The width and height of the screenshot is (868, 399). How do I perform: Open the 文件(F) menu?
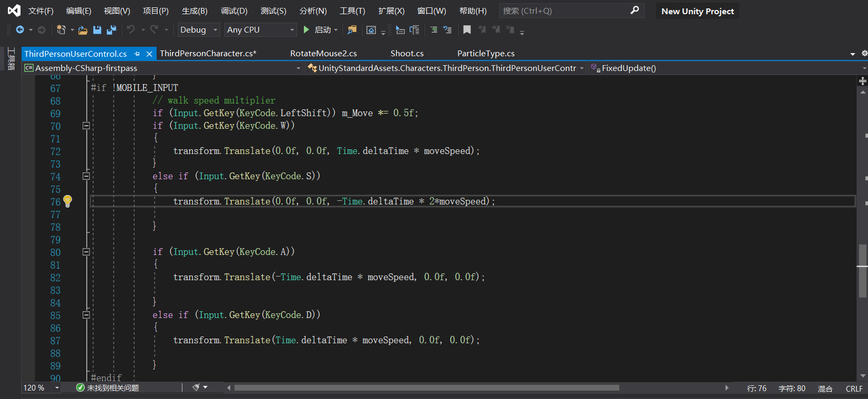click(x=41, y=11)
